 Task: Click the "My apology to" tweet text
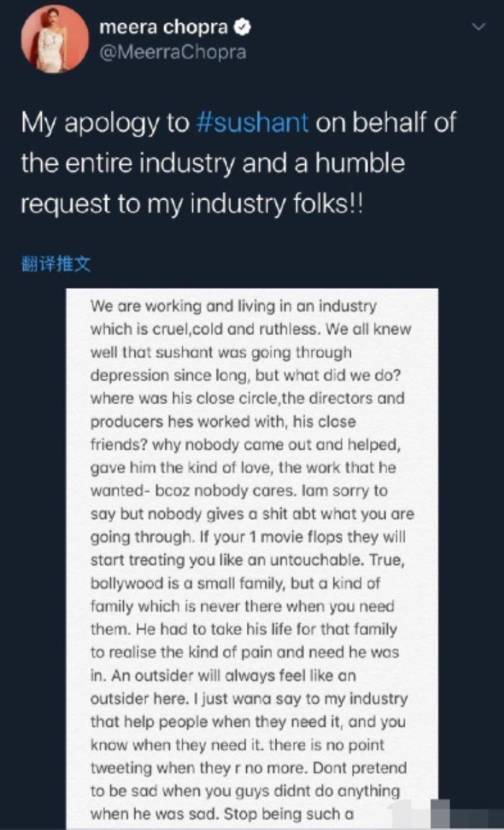104,123
